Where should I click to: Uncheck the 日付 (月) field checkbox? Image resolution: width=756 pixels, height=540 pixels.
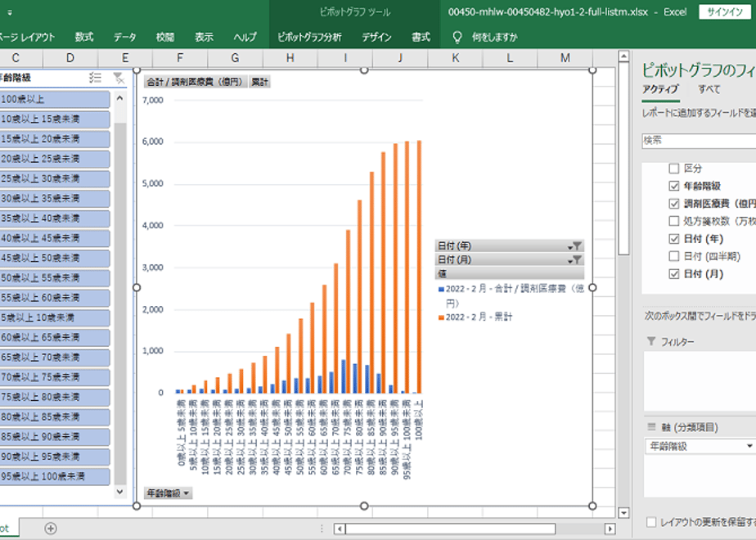click(x=674, y=274)
